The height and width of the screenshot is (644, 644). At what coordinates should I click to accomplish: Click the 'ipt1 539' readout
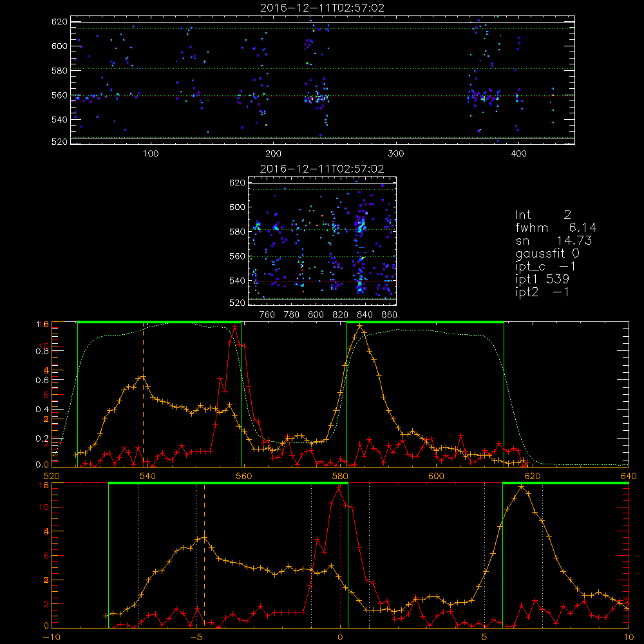(x=542, y=279)
